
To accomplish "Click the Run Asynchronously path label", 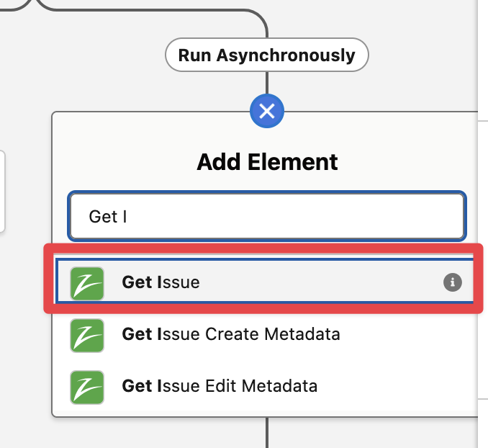I will click(267, 55).
